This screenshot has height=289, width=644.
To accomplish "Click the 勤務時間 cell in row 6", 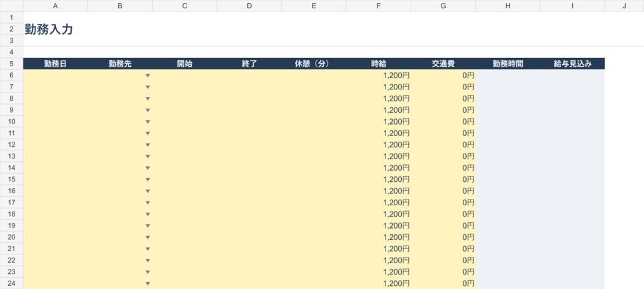I will click(x=508, y=76).
